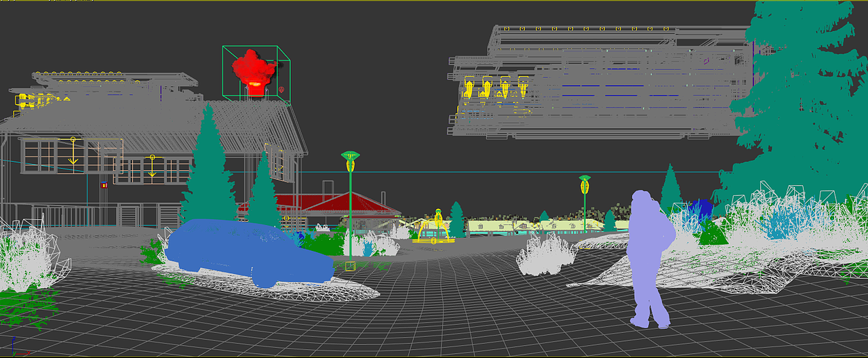Select the small pine tree right of the playground
The image size is (868, 358).
coord(458,219)
